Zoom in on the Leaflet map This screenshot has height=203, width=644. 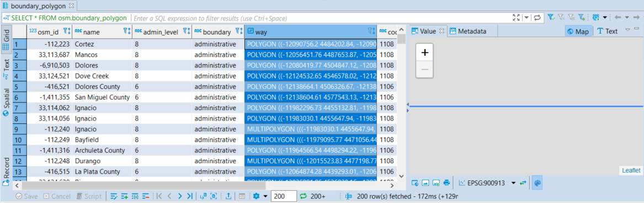[425, 53]
